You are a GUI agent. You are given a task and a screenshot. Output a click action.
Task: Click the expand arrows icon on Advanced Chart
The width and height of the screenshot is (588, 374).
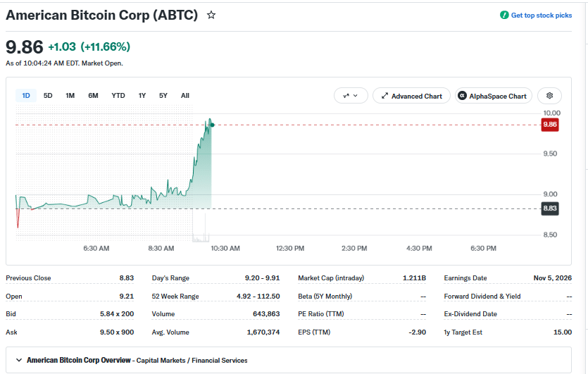click(x=384, y=96)
